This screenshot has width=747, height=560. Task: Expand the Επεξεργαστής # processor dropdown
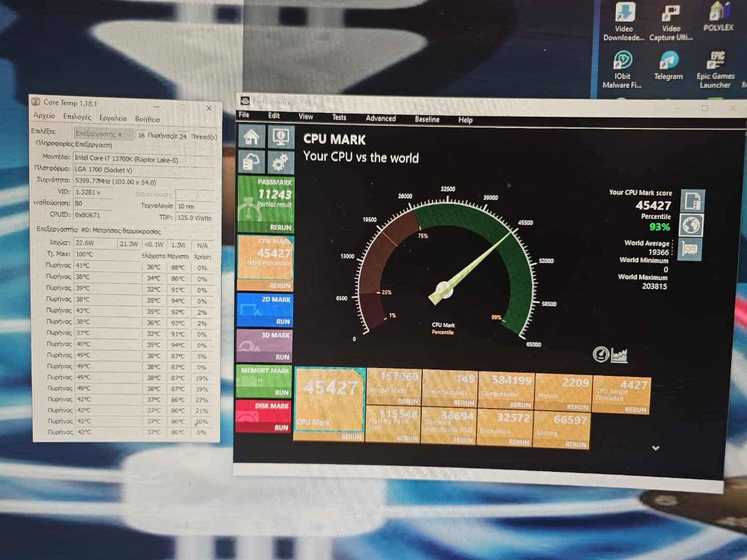tap(104, 134)
